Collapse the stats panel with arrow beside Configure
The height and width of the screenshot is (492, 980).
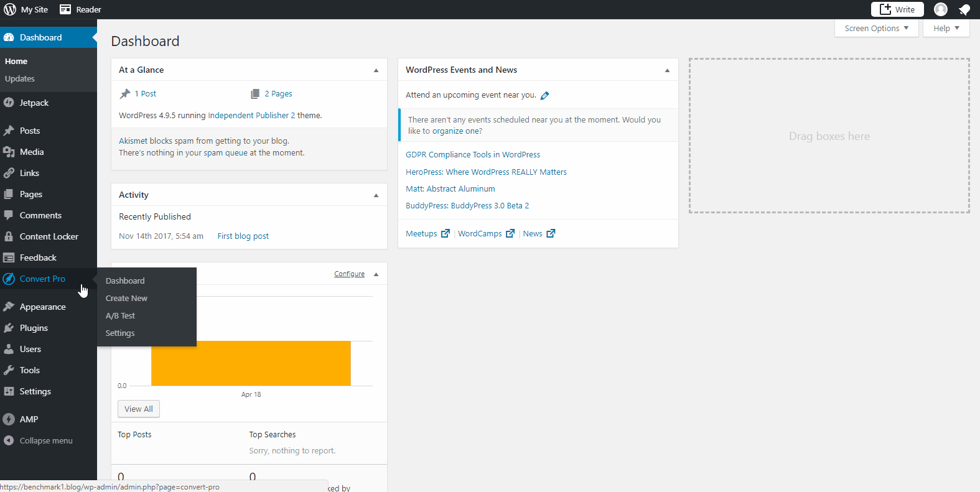click(x=376, y=274)
